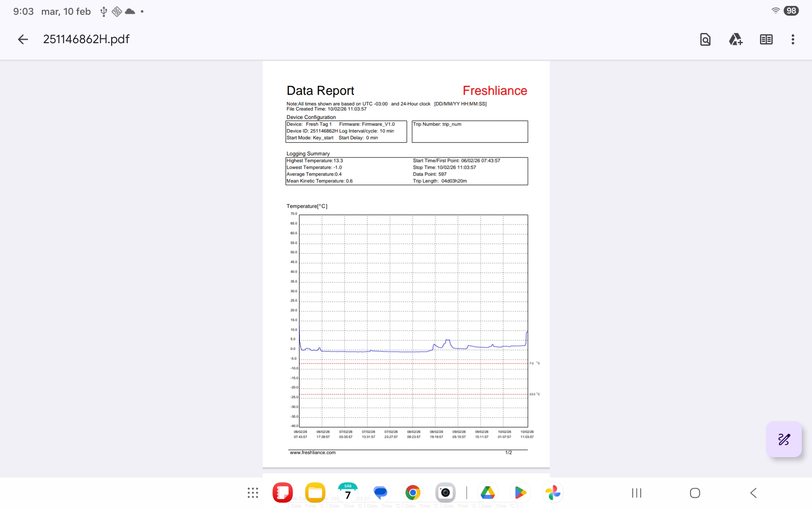The width and height of the screenshot is (812, 508).
Task: Launch the Chrome browser from the taskbar
Action: 413,493
